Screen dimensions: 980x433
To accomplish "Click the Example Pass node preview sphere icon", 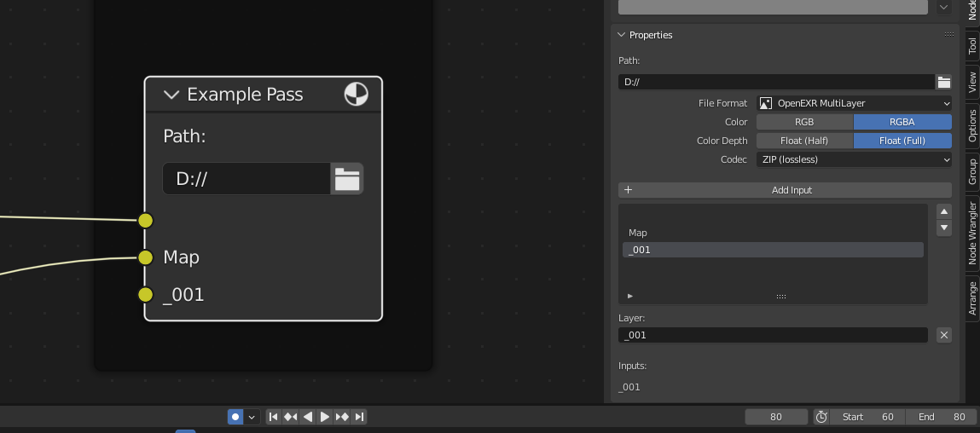I will 356,95.
